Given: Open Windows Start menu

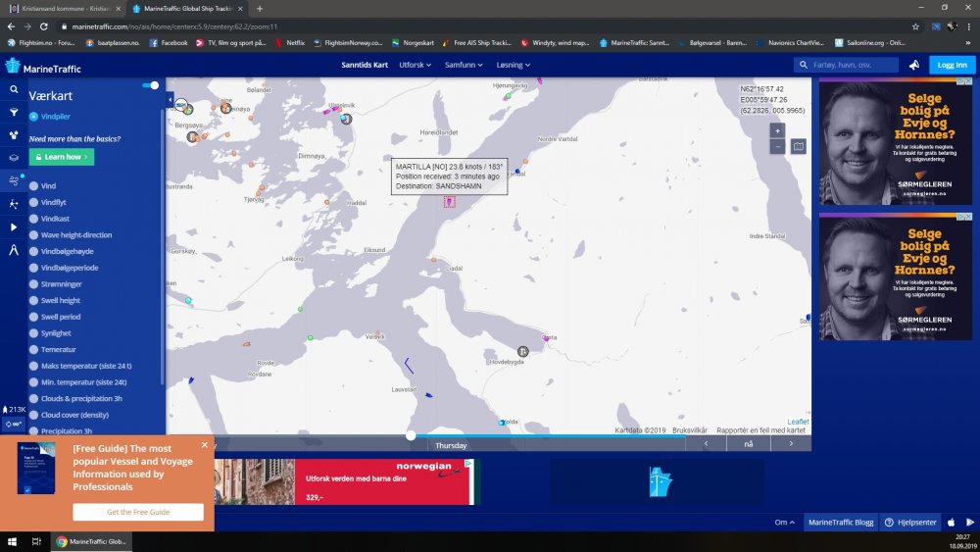Looking at the screenshot, I should (12, 541).
